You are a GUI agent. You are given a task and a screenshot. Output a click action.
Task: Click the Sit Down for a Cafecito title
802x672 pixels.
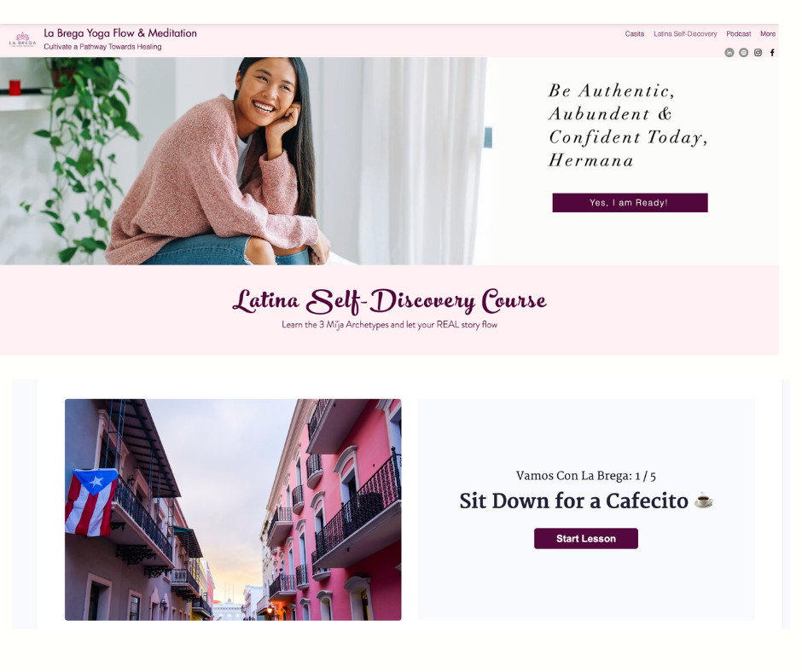(x=573, y=501)
